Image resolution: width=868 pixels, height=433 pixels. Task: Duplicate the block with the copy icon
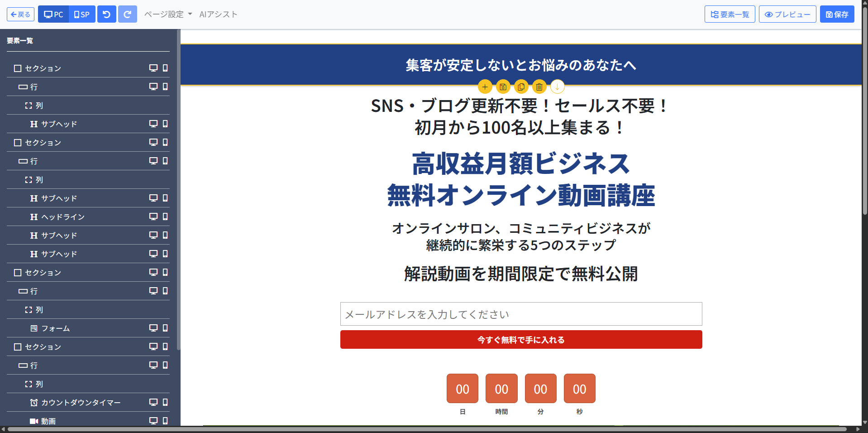pyautogui.click(x=521, y=87)
